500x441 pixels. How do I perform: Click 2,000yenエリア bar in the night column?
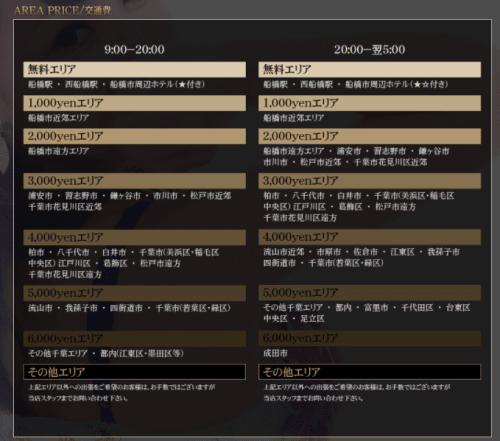[x=370, y=136]
